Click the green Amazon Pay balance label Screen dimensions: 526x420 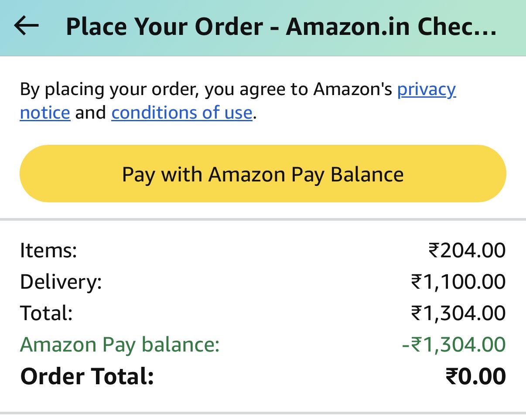(x=120, y=345)
